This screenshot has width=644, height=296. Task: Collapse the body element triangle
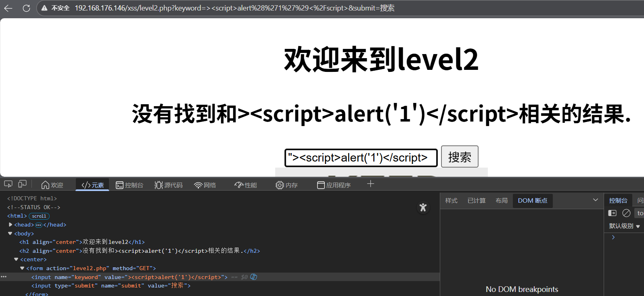pos(10,233)
